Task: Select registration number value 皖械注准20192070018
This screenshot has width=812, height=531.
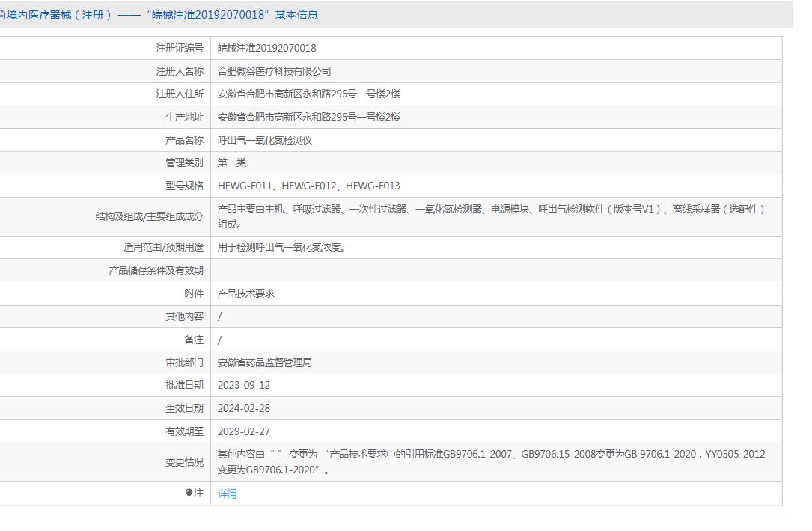Action: click(x=266, y=48)
